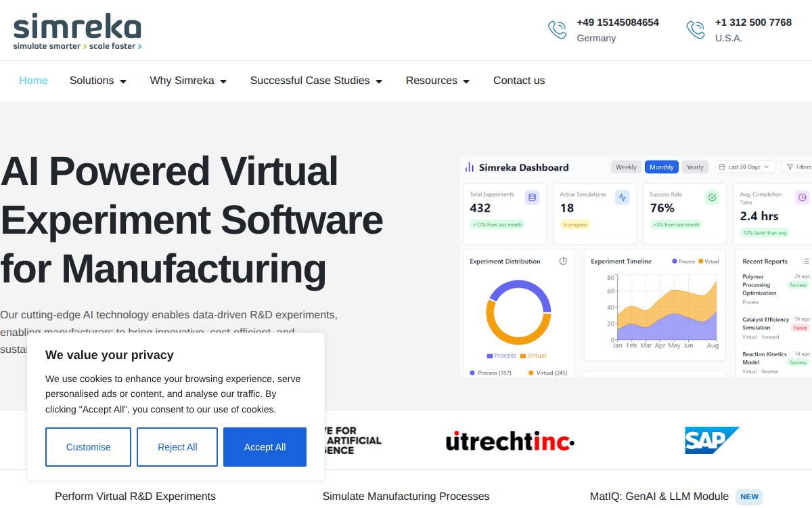Select the Monthly dashboard view
Image resolution: width=812 pixels, height=508 pixels.
pyautogui.click(x=661, y=167)
